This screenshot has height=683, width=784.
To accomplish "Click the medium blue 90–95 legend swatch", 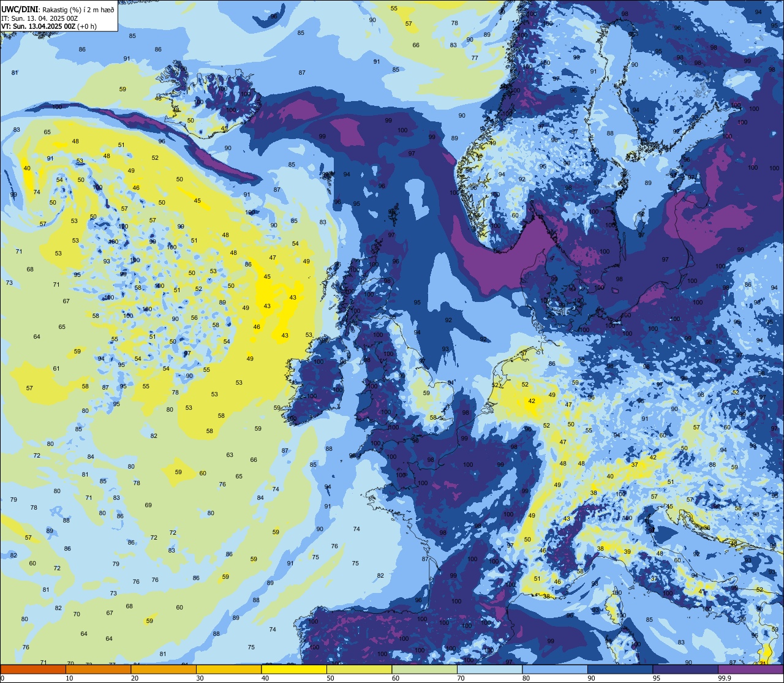I will coord(620,669).
